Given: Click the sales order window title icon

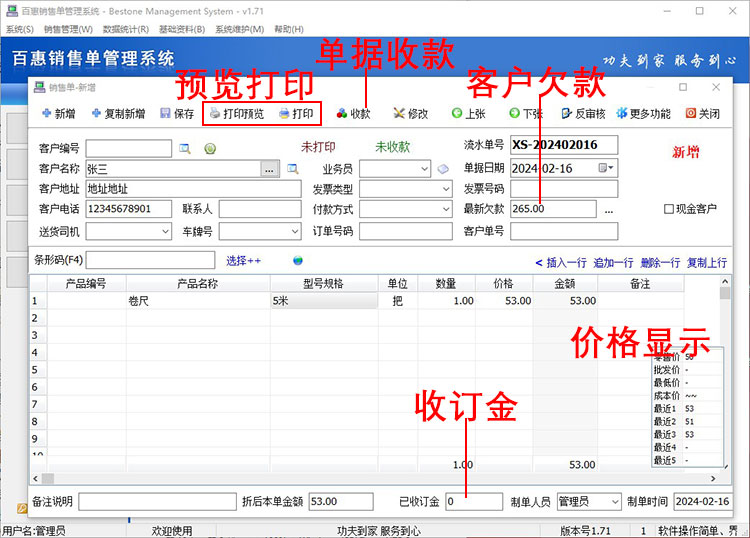Looking at the screenshot, I should (x=39, y=87).
